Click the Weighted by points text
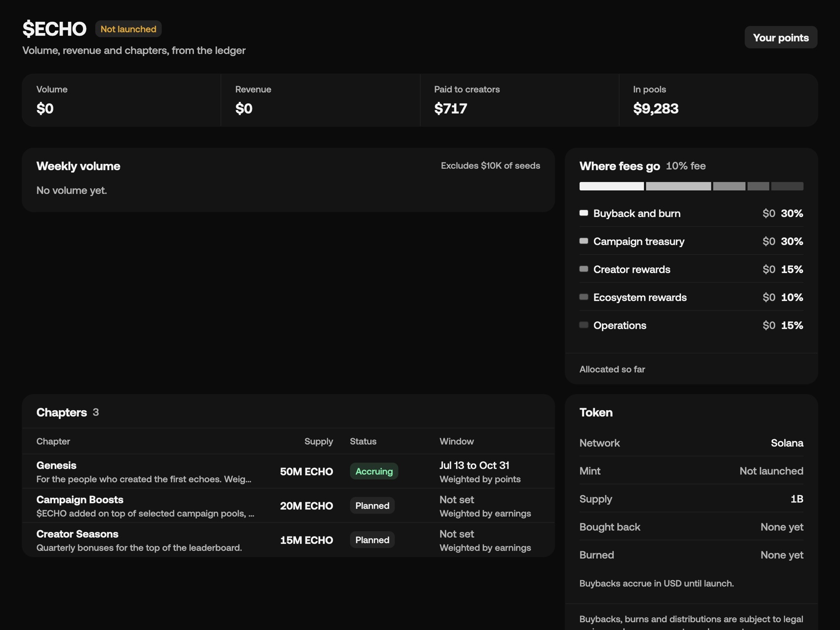 tap(480, 479)
